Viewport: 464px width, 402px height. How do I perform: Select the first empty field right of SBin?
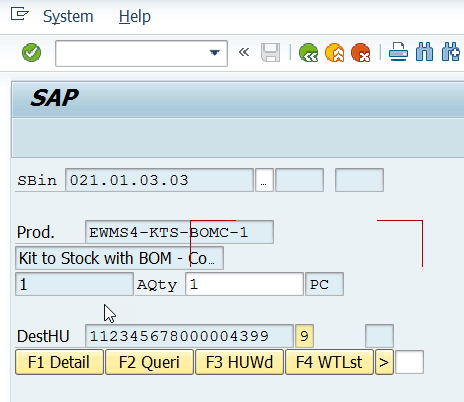click(299, 180)
